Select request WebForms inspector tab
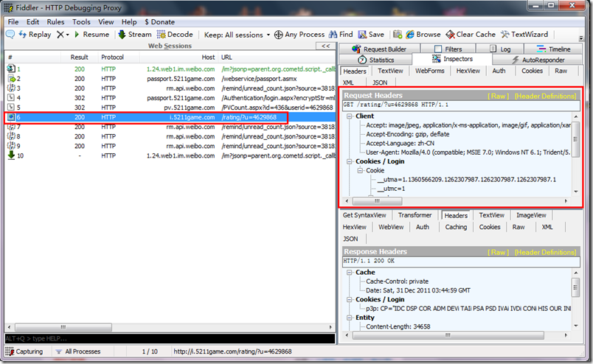The height and width of the screenshot is (364, 593). click(429, 71)
